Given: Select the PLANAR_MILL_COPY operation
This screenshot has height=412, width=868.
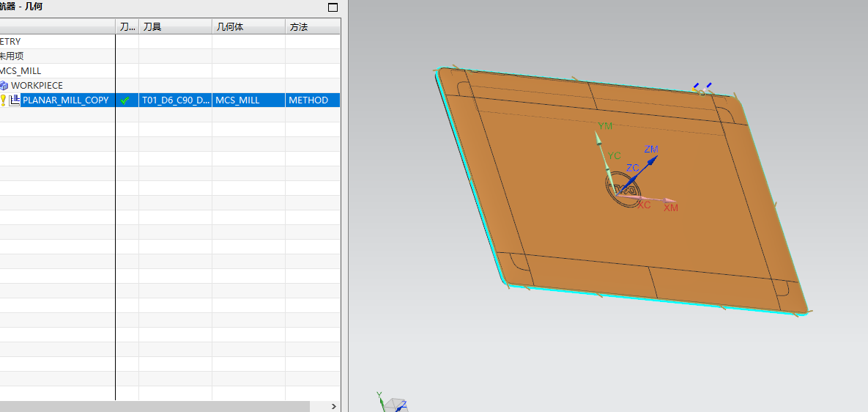Looking at the screenshot, I should tap(65, 100).
